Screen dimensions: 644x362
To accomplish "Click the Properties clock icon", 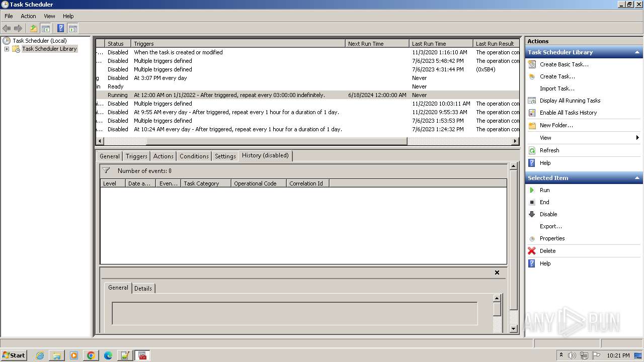I will (532, 238).
